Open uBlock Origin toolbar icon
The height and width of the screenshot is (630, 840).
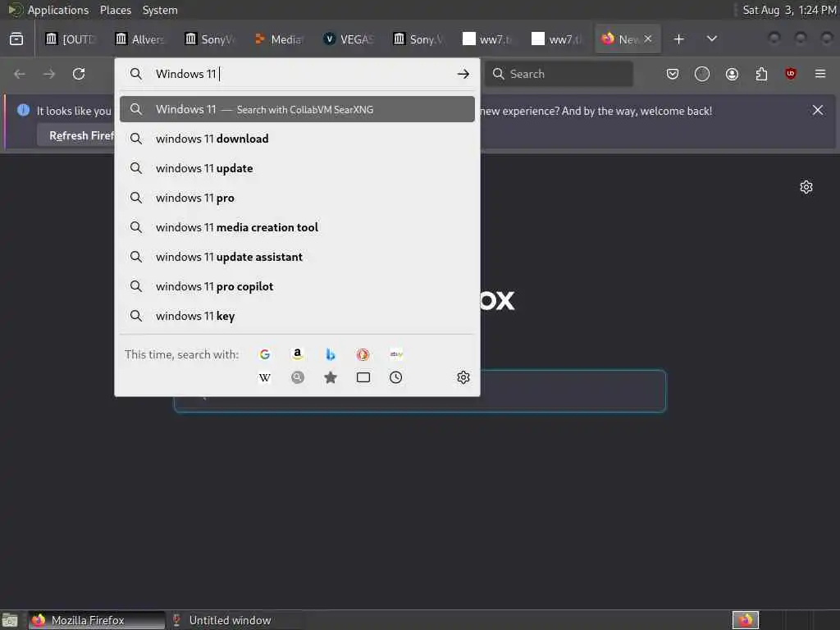791,74
